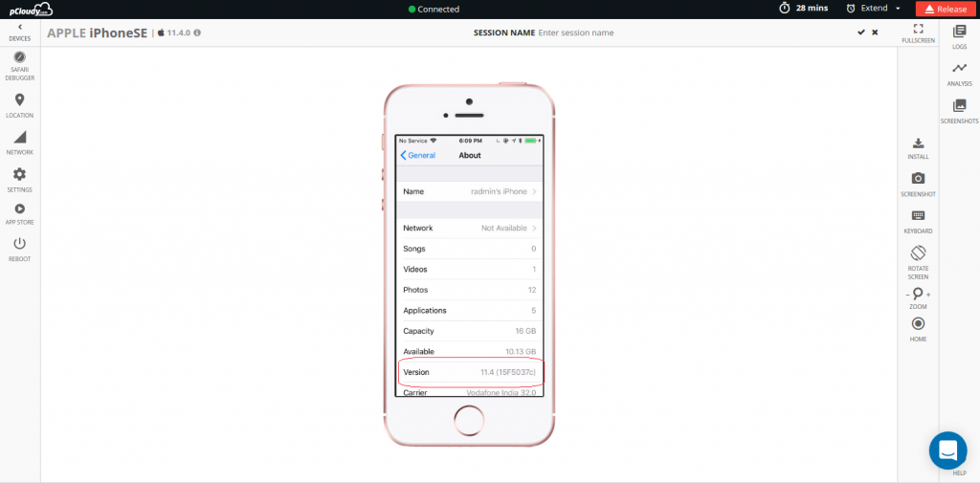Go back to Devices list
Viewport: 980px width, 483px height.
(19, 33)
